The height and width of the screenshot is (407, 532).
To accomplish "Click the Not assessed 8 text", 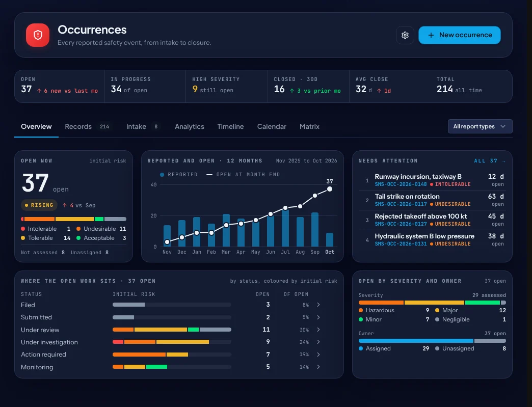I will [x=43, y=252].
